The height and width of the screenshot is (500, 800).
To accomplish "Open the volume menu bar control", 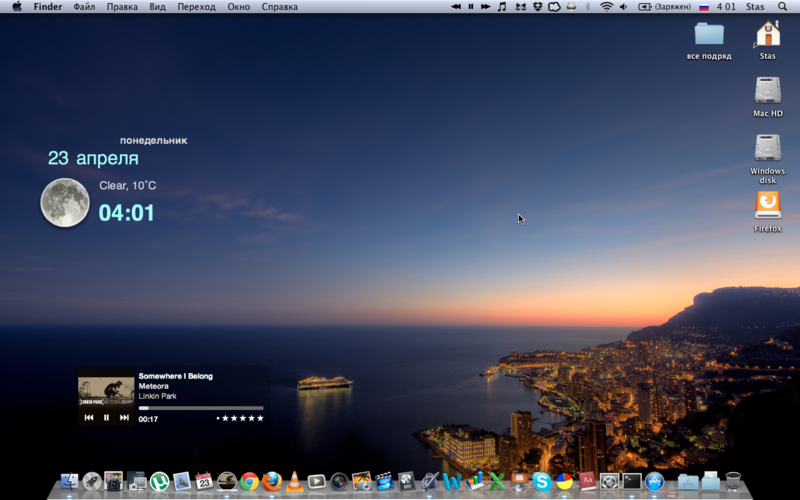I will [x=623, y=7].
